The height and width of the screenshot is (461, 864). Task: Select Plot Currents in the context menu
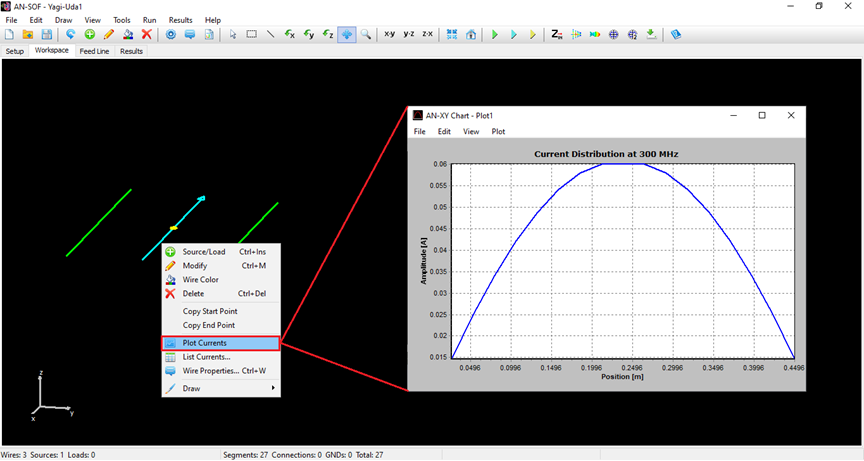tap(221, 343)
